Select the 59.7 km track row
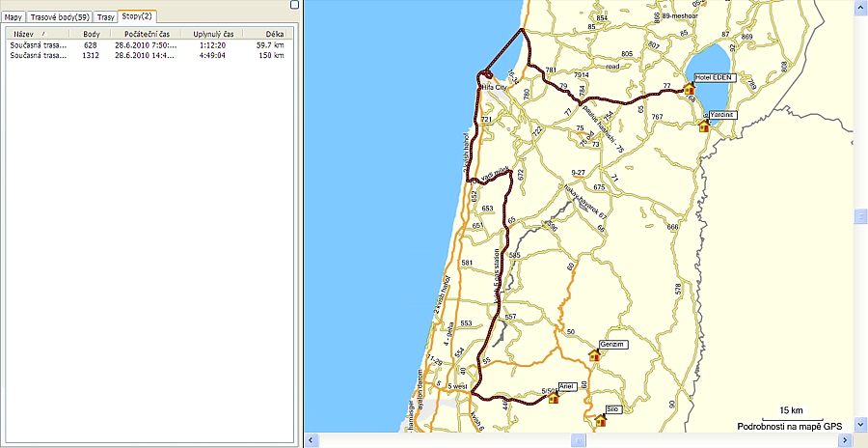This screenshot has height=448, width=868. [147, 45]
